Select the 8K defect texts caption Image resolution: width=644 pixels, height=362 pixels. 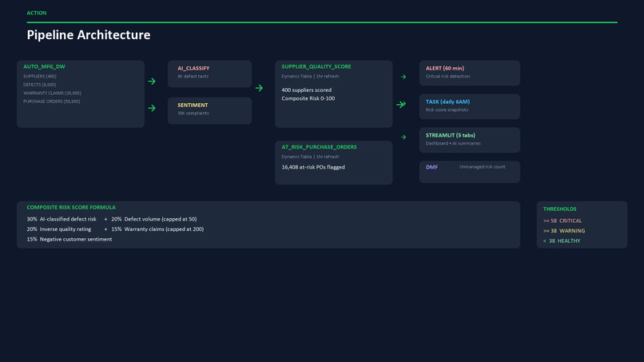pyautogui.click(x=193, y=77)
